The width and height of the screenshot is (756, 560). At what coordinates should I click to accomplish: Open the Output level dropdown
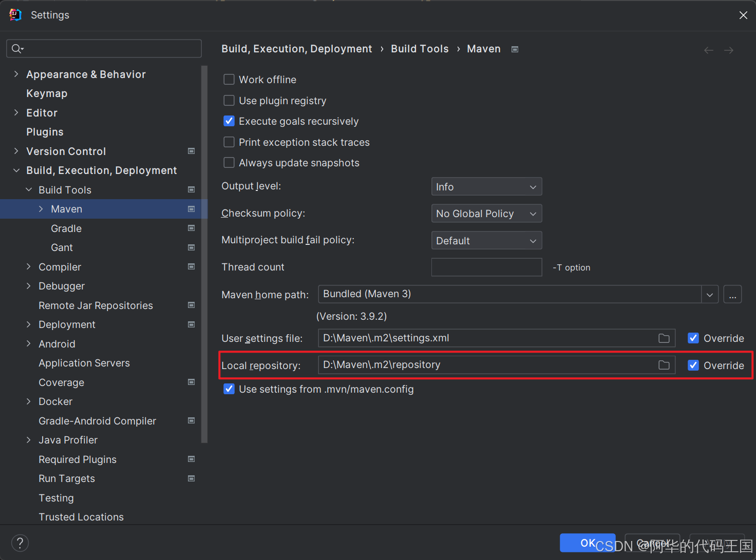(x=486, y=187)
